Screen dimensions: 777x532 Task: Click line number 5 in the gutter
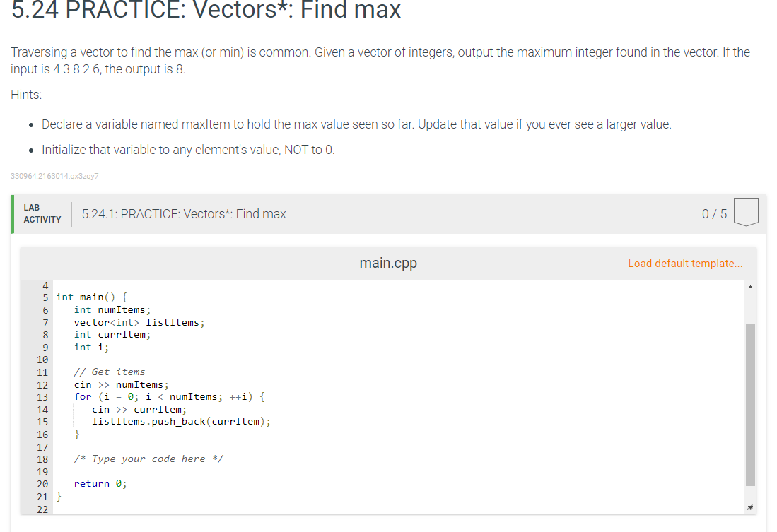click(x=45, y=297)
